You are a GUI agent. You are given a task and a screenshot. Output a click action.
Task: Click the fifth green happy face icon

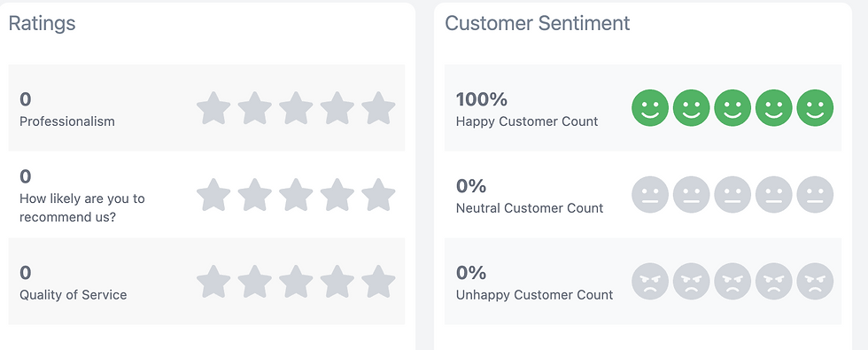(x=815, y=108)
